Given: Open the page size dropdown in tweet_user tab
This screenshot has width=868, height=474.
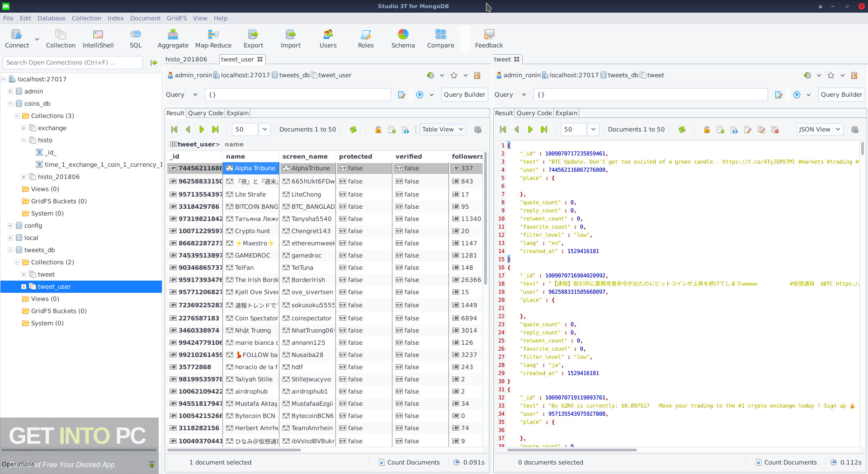Looking at the screenshot, I should (x=264, y=130).
